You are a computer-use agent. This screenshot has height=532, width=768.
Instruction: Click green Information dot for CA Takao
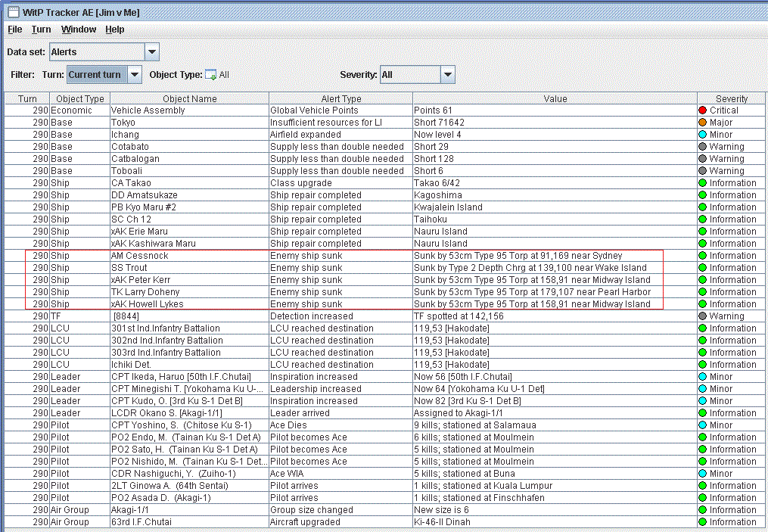(703, 182)
